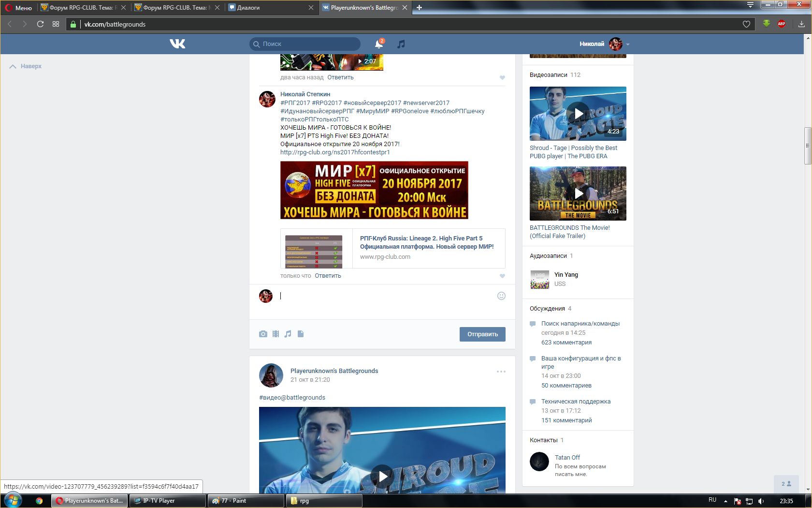Attach a video with the film icon
Screen dimensions: 812x508
pos(275,334)
